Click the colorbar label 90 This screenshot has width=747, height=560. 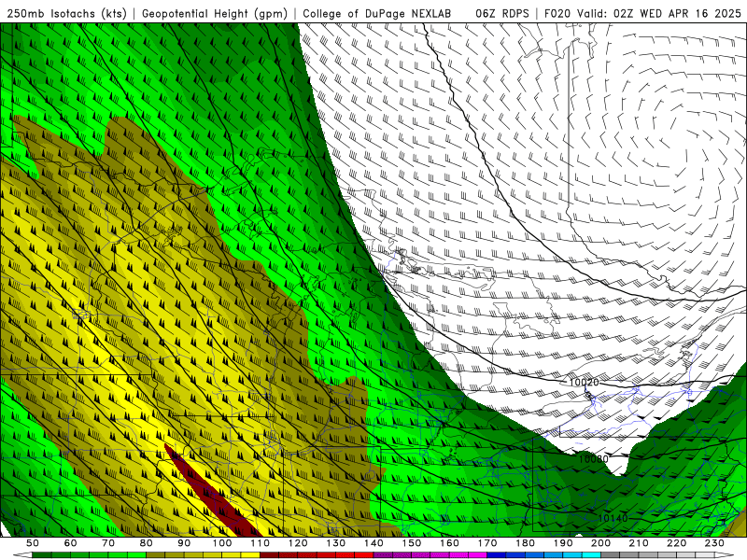184,543
